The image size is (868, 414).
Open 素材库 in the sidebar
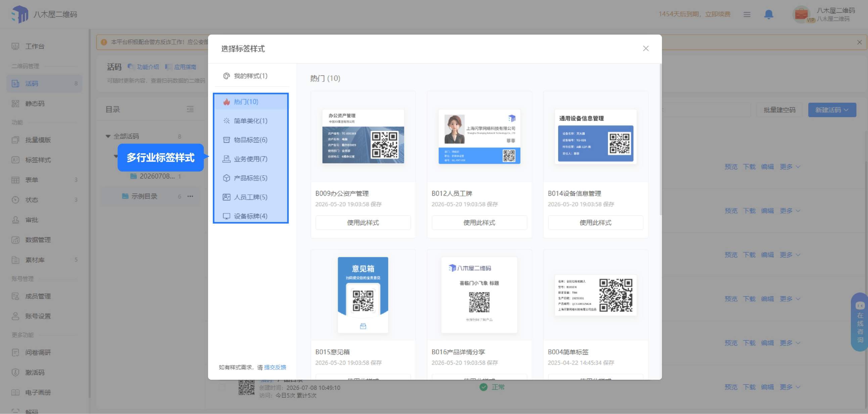click(x=35, y=260)
